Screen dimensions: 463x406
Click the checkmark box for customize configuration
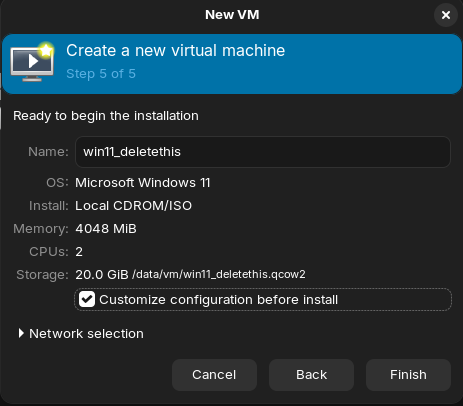click(87, 299)
